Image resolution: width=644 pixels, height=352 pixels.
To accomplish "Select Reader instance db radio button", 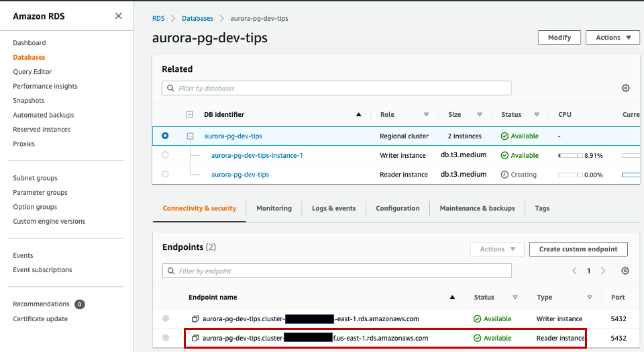I will [x=165, y=174].
